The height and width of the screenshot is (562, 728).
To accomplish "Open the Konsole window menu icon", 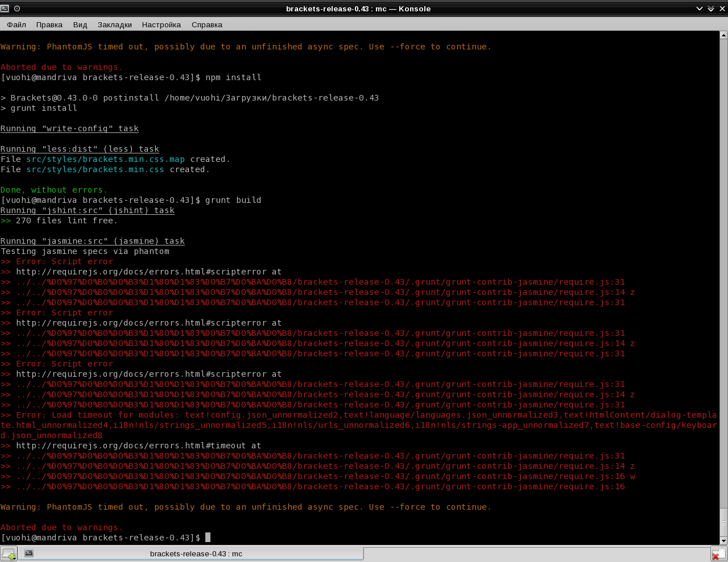I will tap(5, 9).
